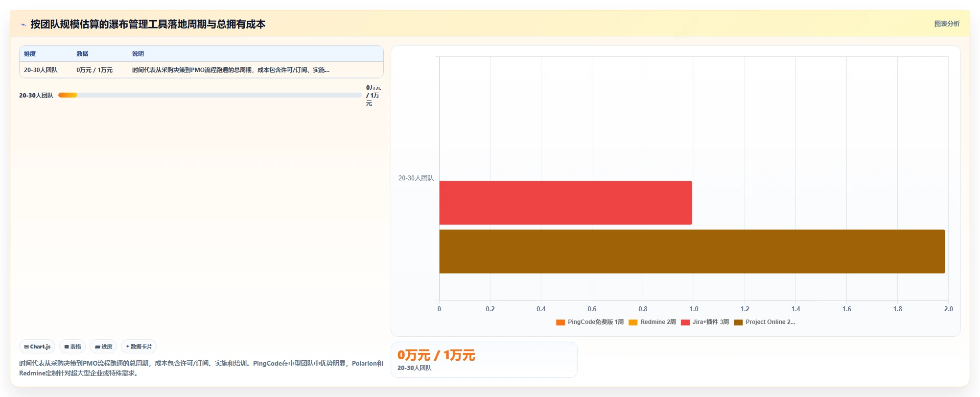The image size is (980, 397).
Task: Click the red Jira+插件 bar
Action: 565,203
